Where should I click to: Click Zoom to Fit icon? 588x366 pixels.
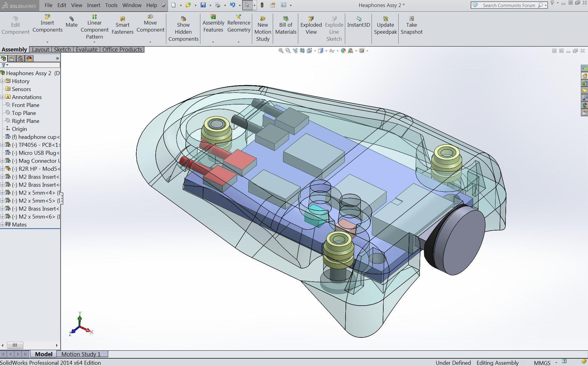[x=281, y=51]
